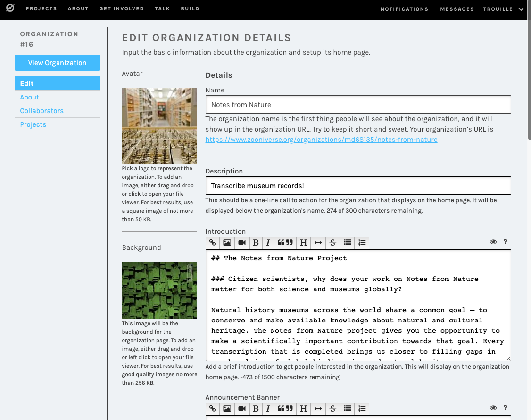The height and width of the screenshot is (420, 531).
Task: Open markdown help for the Introduction editor
Action: tap(505, 241)
